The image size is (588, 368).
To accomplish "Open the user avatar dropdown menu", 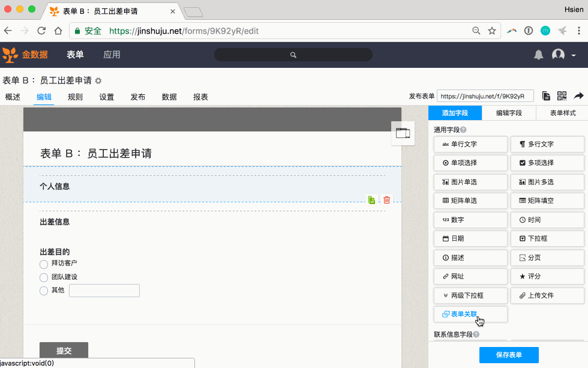I will [x=563, y=55].
